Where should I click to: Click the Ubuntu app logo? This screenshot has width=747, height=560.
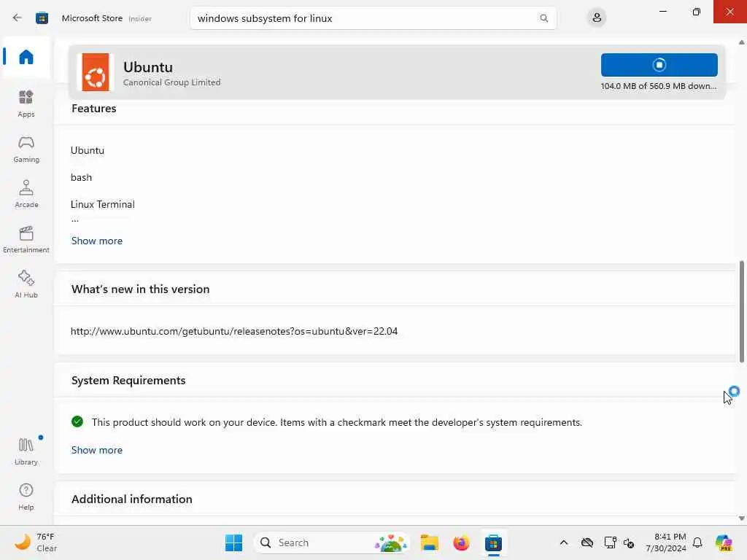[x=96, y=72]
